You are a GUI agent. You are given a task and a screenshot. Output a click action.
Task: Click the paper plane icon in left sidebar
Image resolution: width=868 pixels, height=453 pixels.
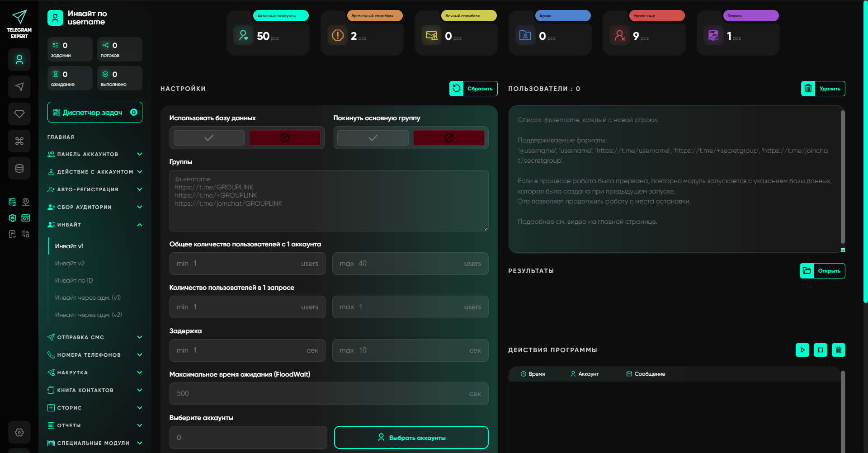click(x=19, y=87)
